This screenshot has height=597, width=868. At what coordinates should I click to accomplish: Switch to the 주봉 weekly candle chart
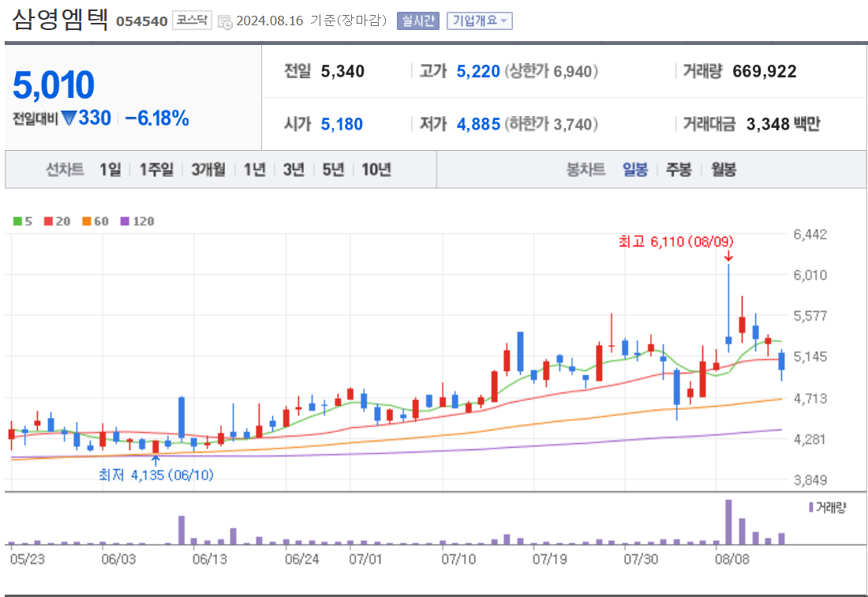pyautogui.click(x=679, y=170)
